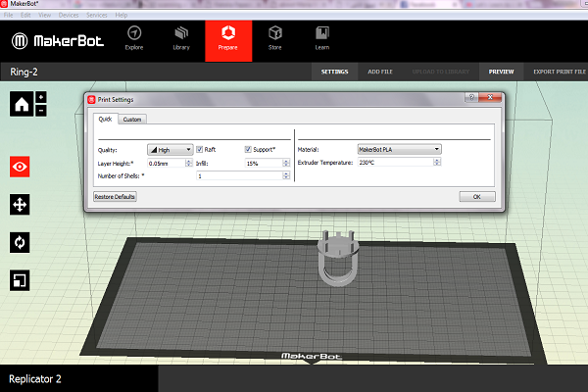588x392 pixels.
Task: Select the Rotate tool
Action: pyautogui.click(x=20, y=242)
